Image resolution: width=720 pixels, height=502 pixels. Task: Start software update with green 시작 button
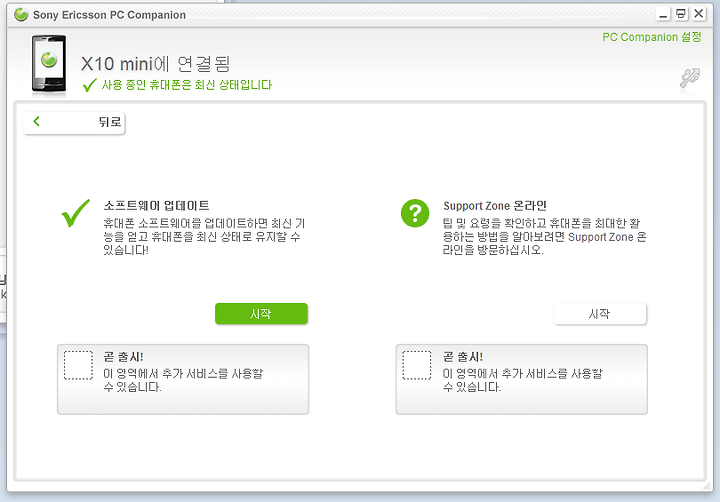tap(261, 314)
